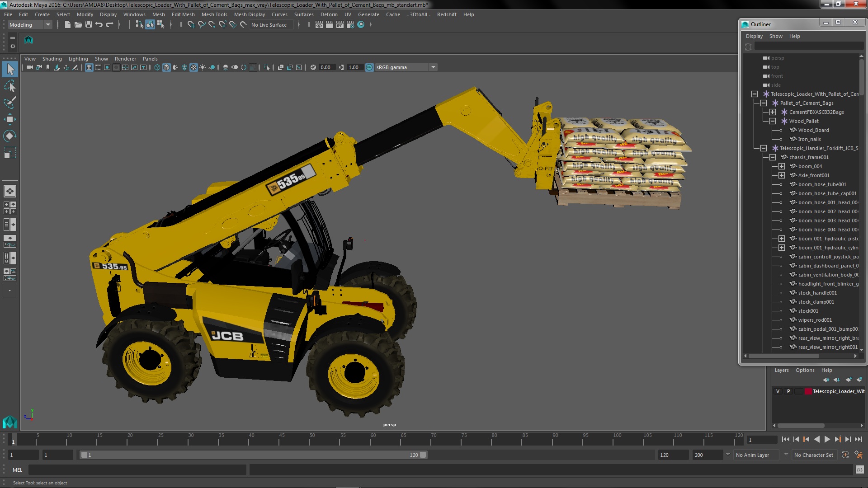This screenshot has height=488, width=868.
Task: Open the shelf settings gear icon
Action: pyautogui.click(x=13, y=47)
